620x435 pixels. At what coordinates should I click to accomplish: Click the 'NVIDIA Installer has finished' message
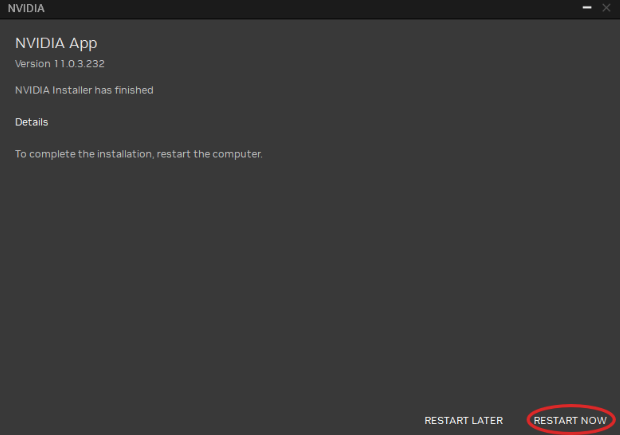coord(84,90)
